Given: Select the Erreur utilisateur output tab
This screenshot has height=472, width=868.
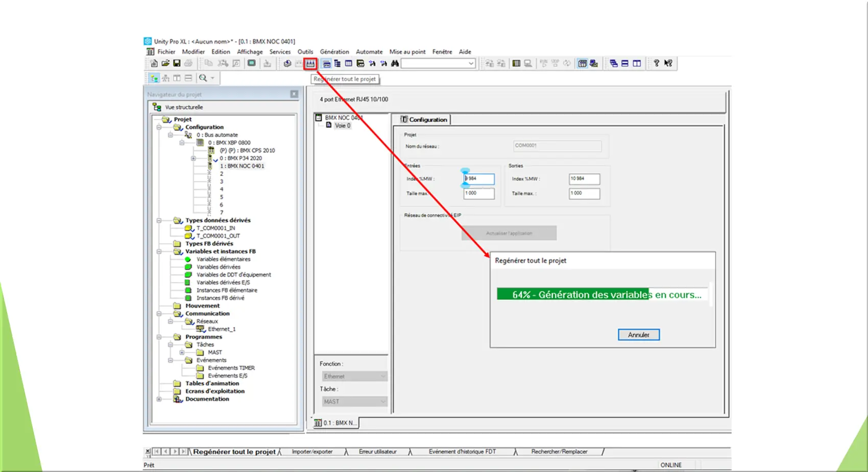Looking at the screenshot, I should [377, 452].
